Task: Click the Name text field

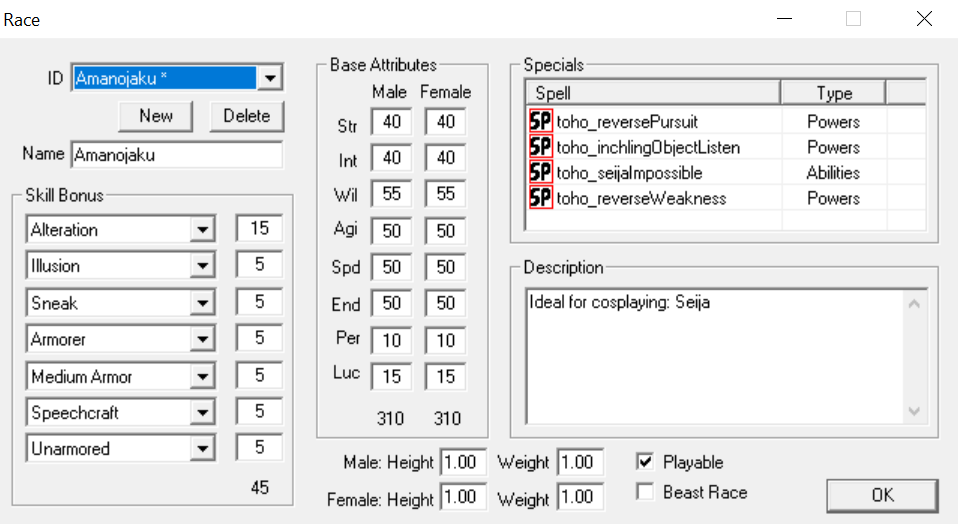Action: tap(177, 155)
